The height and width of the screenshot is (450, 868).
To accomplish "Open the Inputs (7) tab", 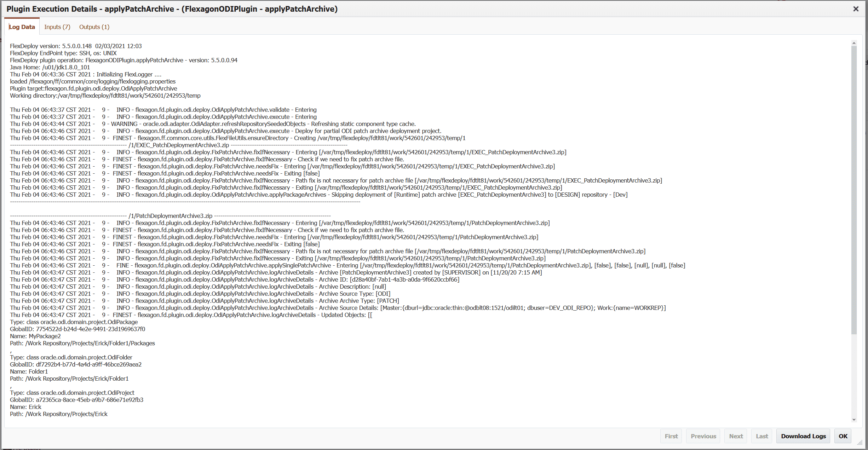I will pyautogui.click(x=57, y=27).
